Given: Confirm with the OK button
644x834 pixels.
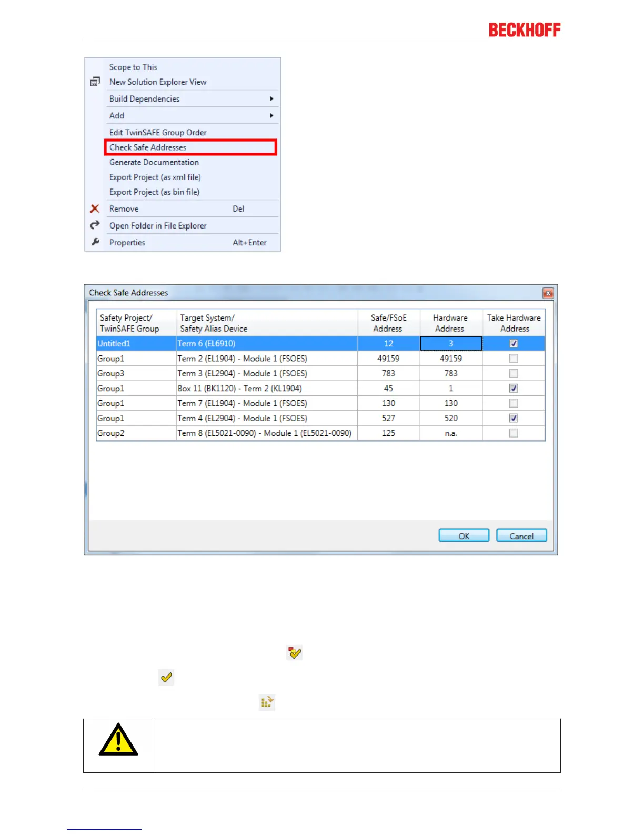Looking at the screenshot, I should pos(464,535).
